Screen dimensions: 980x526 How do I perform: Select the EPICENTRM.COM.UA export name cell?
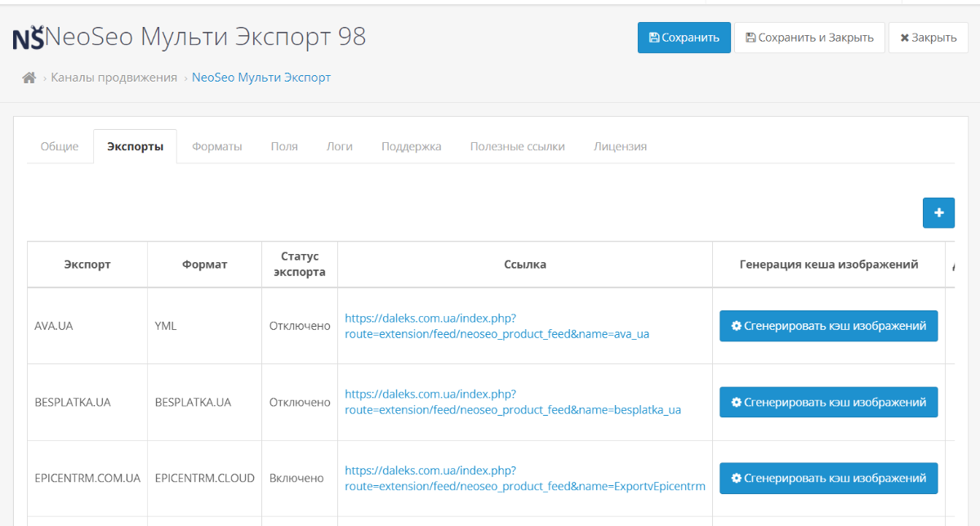[87, 479]
